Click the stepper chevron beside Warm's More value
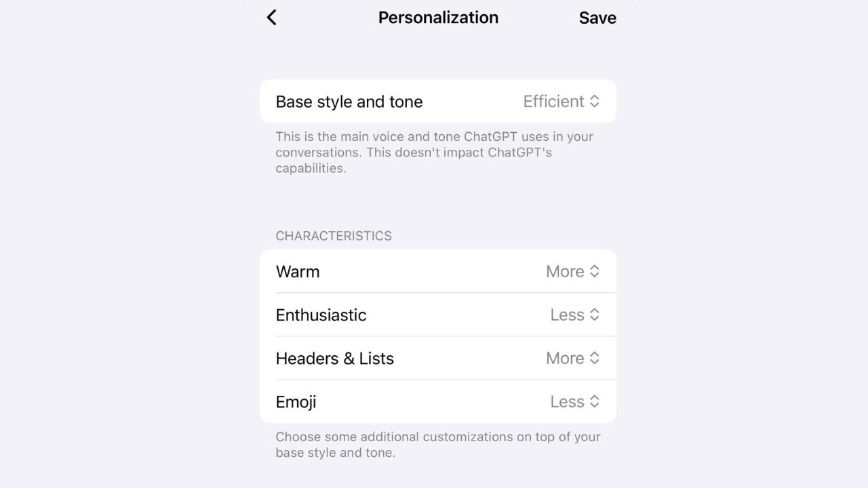868x488 pixels. pyautogui.click(x=594, y=271)
